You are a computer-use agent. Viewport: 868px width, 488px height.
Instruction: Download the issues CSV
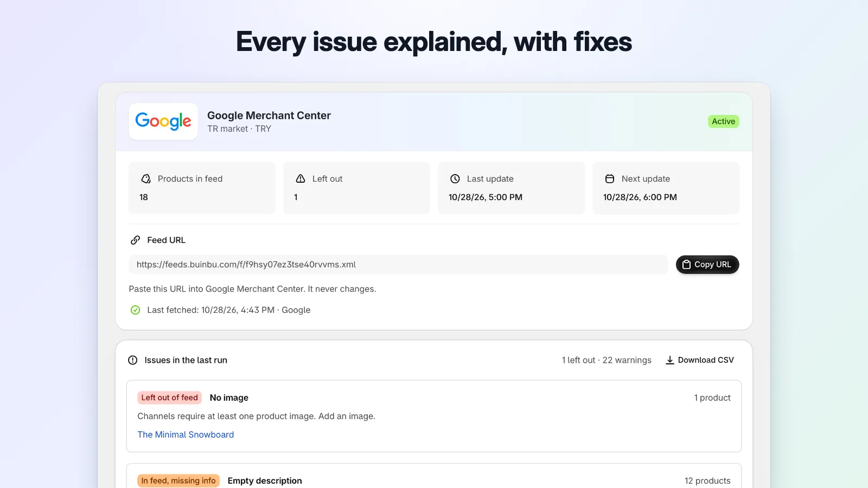click(700, 360)
